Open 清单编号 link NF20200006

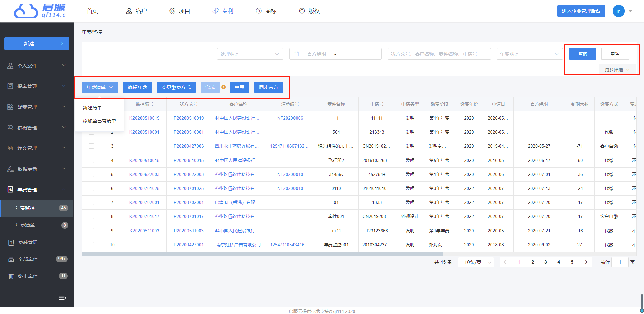pos(290,118)
